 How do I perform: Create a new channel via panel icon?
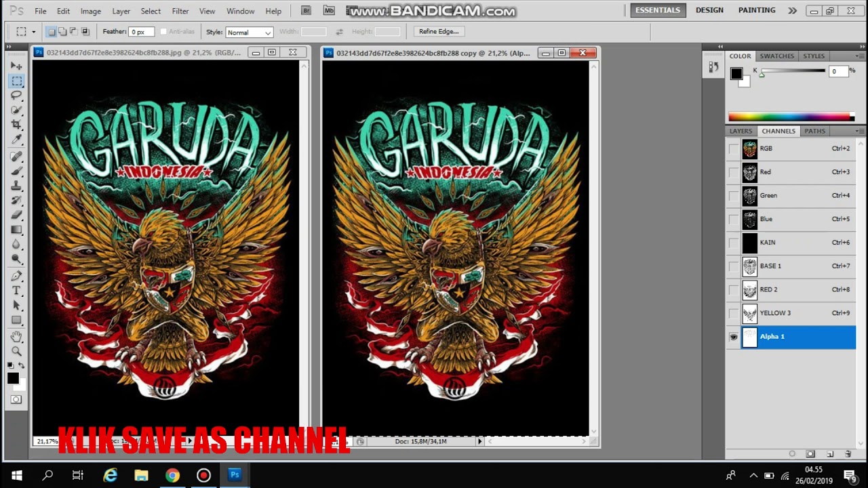point(829,453)
